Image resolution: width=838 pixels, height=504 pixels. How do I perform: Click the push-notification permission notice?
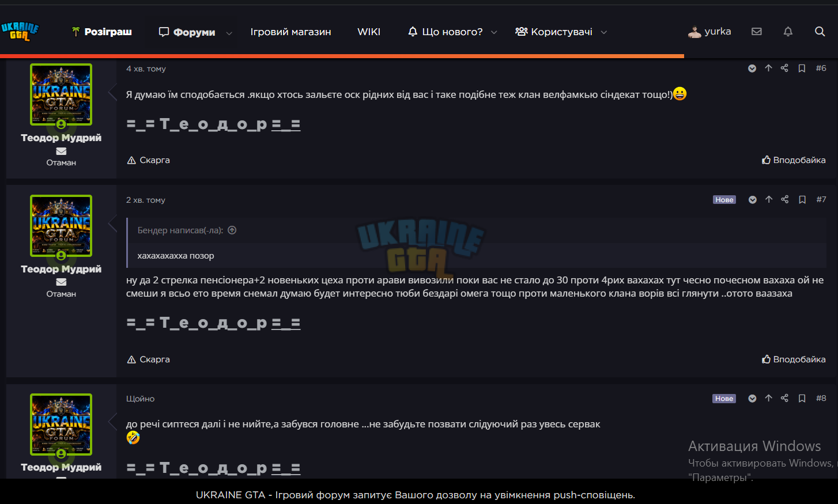point(416,495)
